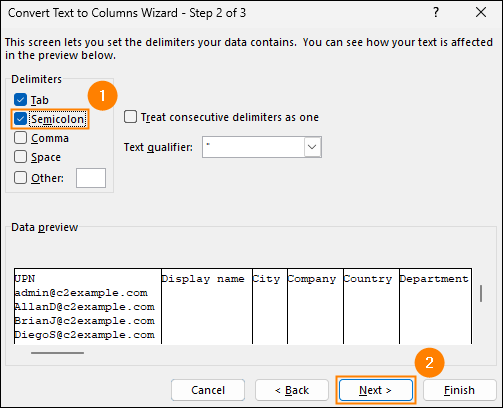Close the wizard dialog
503x408 pixels.
(x=481, y=13)
